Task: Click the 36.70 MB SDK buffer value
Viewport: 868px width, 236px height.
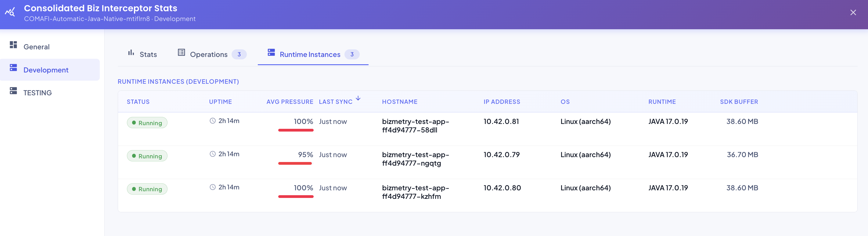Action: click(742, 155)
